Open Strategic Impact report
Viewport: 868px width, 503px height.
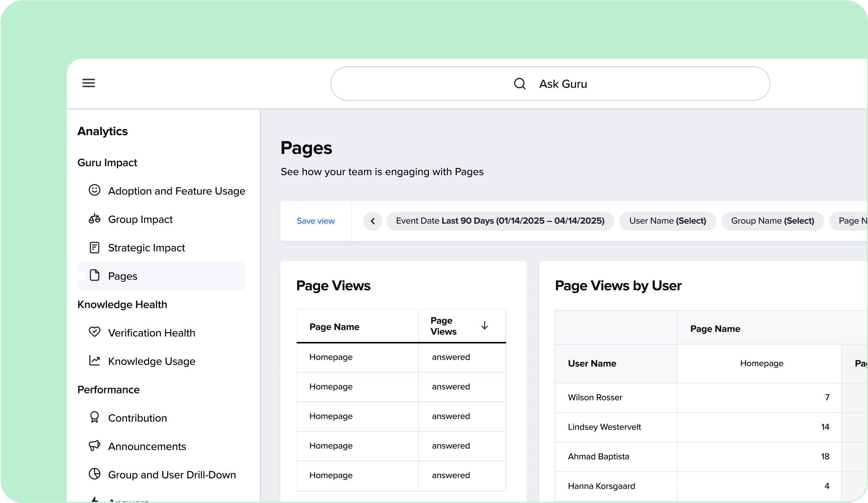tap(146, 248)
